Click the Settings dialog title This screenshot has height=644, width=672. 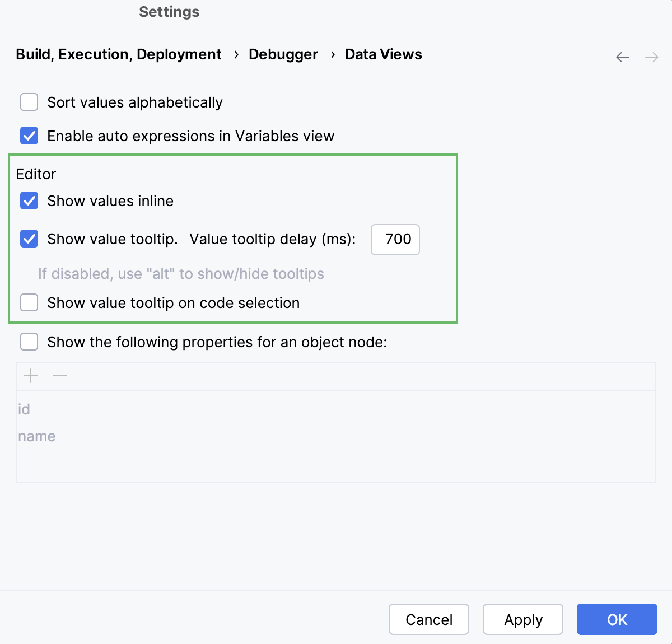point(169,12)
